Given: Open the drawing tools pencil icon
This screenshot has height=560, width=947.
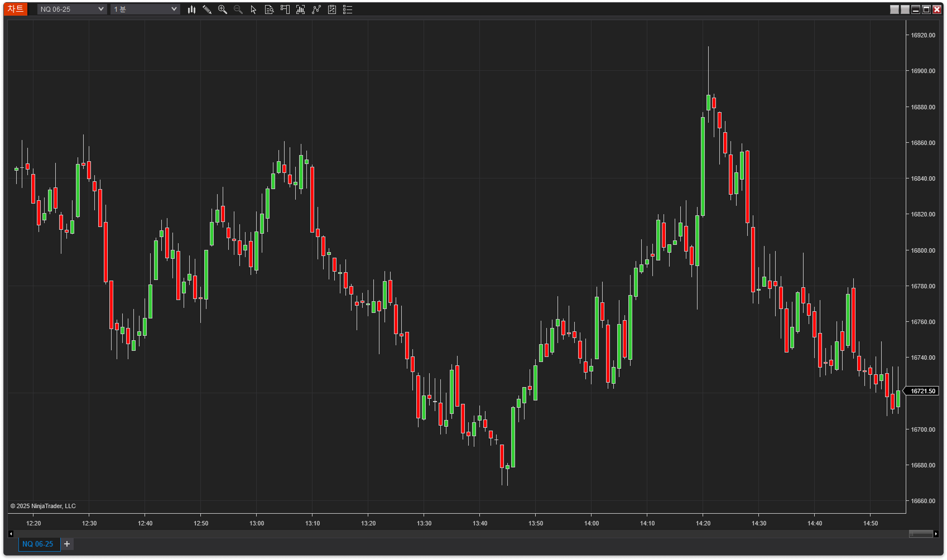Looking at the screenshot, I should (x=207, y=9).
